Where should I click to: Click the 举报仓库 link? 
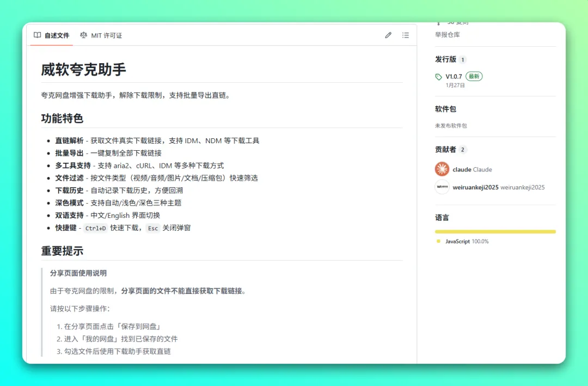[448, 34]
